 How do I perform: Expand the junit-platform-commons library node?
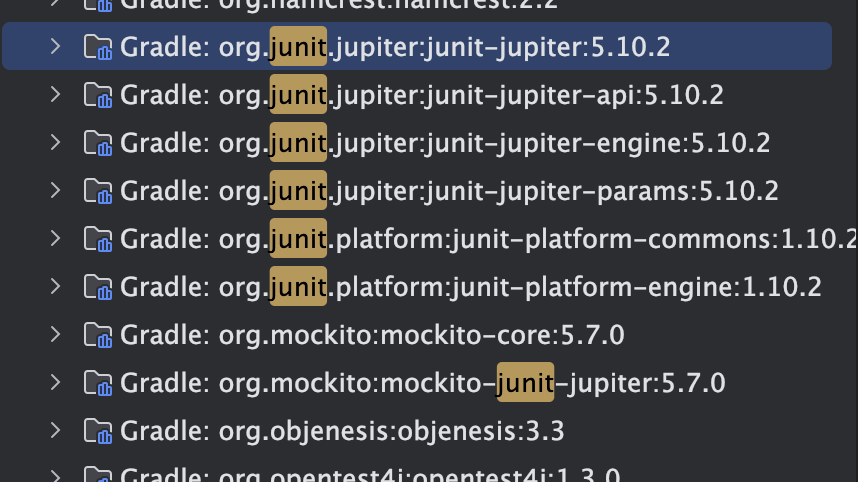pos(55,239)
